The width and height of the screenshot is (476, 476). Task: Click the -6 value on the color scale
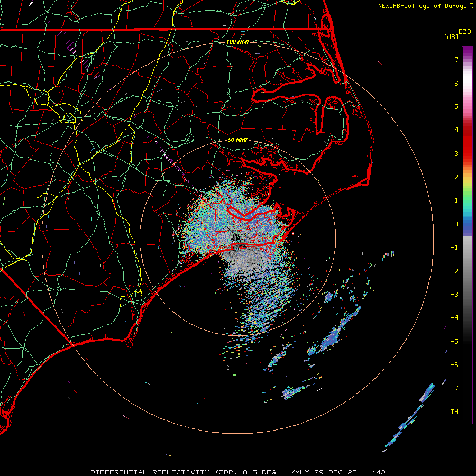coord(454,365)
